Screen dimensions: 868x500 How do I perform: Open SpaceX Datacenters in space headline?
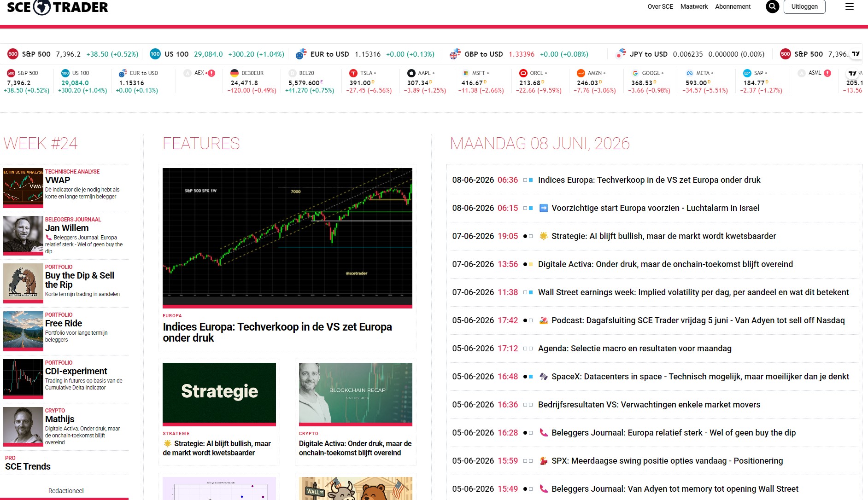(x=700, y=377)
